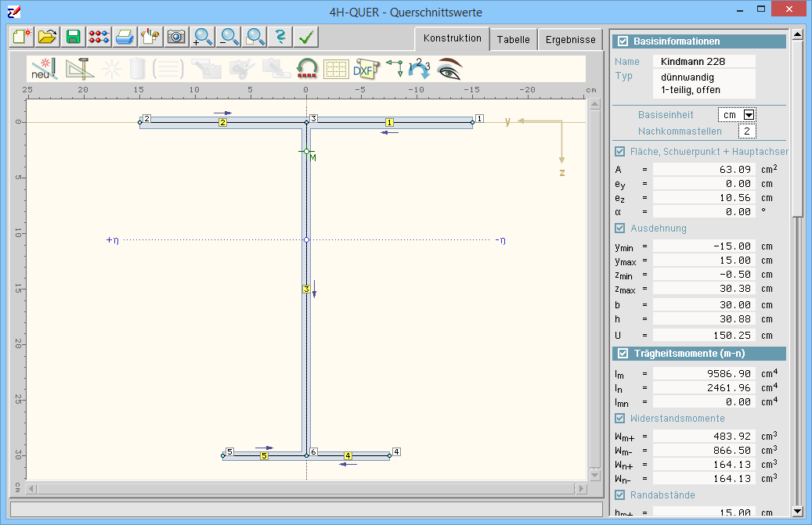This screenshot has width=812, height=525.
Task: Click the DXF import icon
Action: pos(364,69)
